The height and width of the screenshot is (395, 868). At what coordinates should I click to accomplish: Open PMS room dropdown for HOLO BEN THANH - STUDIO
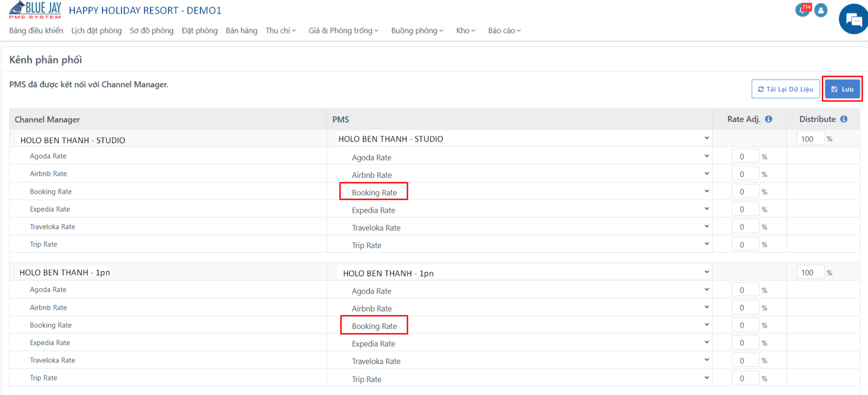tap(524, 139)
